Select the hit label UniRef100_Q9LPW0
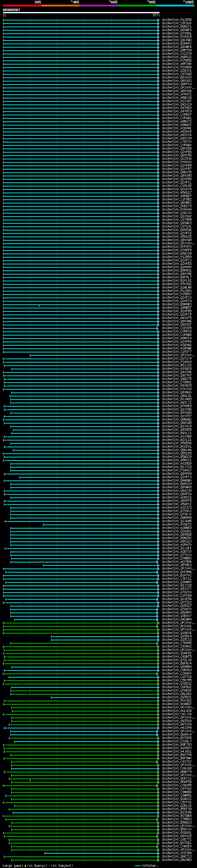 [177, 40]
